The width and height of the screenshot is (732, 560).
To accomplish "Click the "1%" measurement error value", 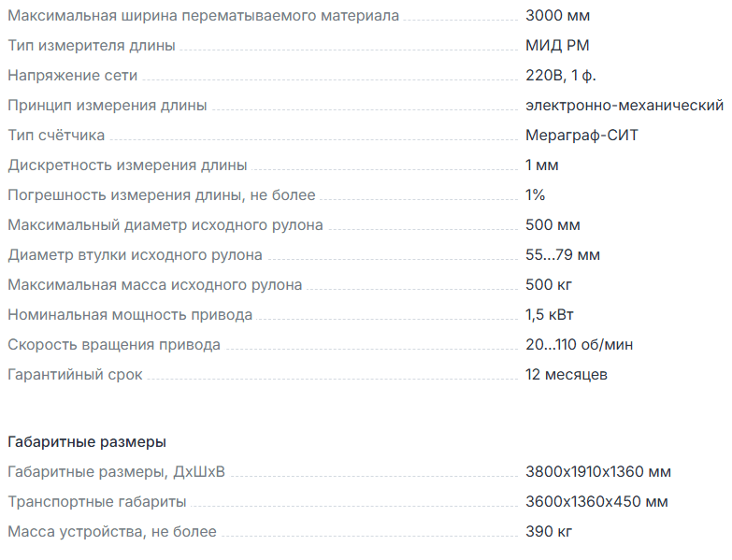I will point(536,195).
